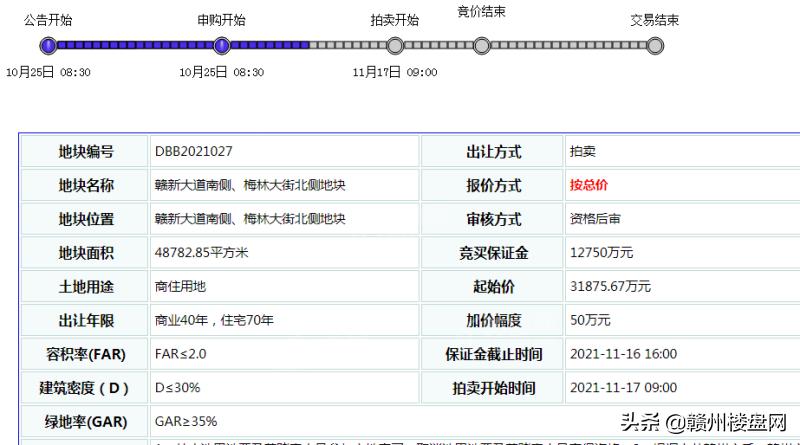This screenshot has width=800, height=445.
Task: Select the 拍卖开始 stage label
Action: click(395, 20)
